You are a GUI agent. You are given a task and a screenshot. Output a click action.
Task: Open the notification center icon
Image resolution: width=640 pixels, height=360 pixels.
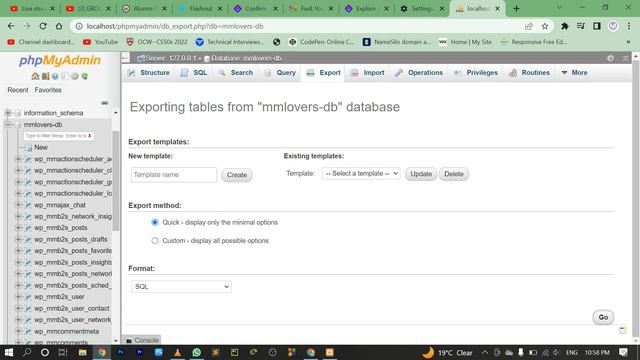point(623,352)
